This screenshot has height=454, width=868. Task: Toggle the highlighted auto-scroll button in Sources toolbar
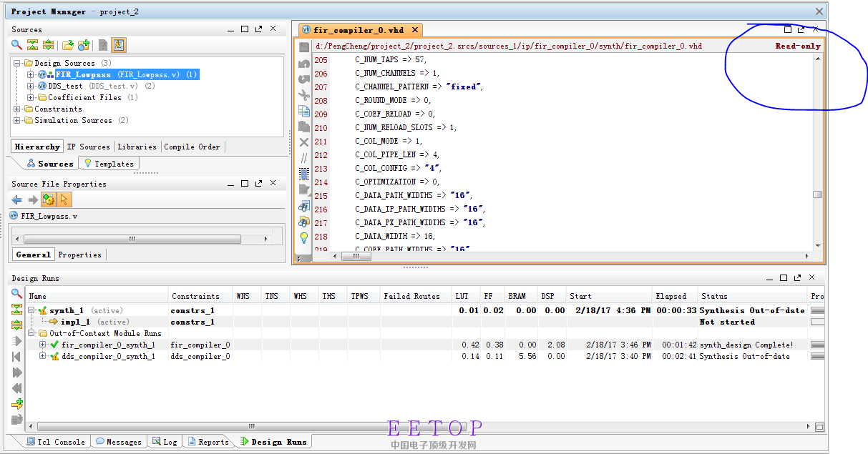(119, 45)
